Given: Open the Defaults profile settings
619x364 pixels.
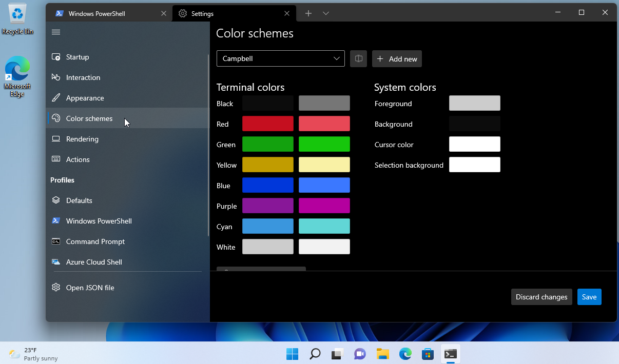Looking at the screenshot, I should (x=127, y=200).
